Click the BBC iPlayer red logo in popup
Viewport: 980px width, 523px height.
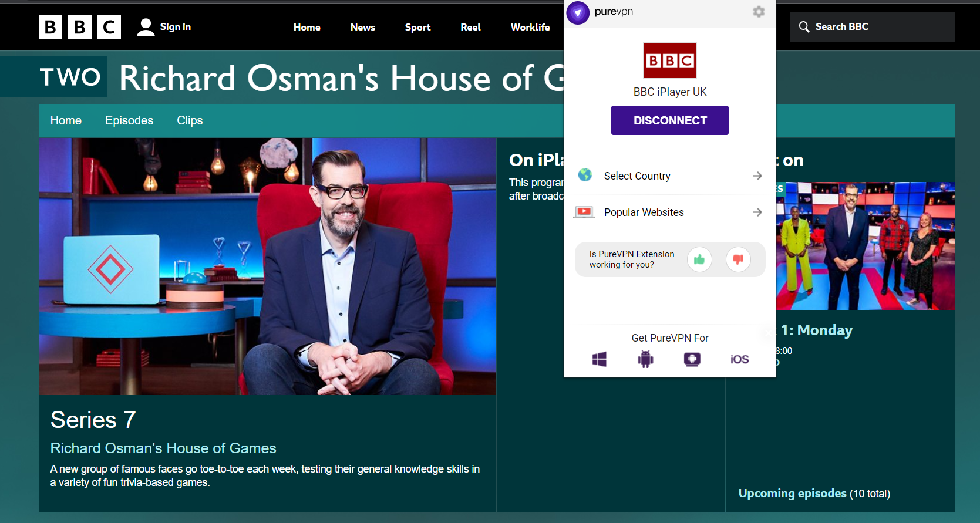(670, 60)
